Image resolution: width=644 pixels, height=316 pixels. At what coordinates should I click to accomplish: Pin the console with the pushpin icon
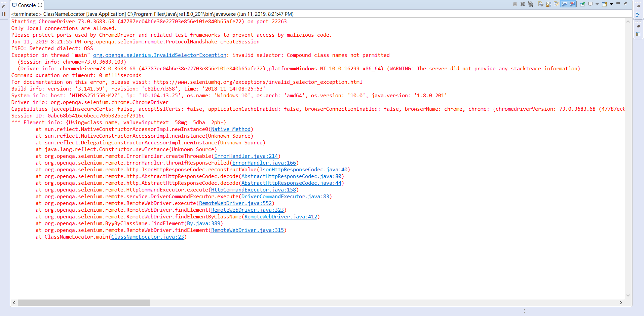click(x=582, y=4)
